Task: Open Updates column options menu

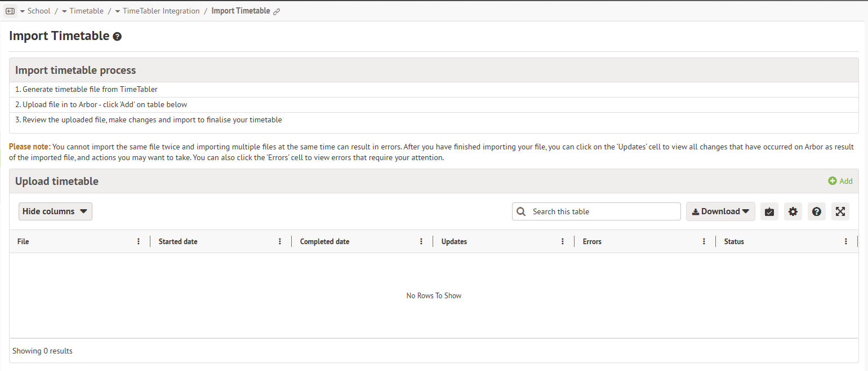Action: [563, 241]
